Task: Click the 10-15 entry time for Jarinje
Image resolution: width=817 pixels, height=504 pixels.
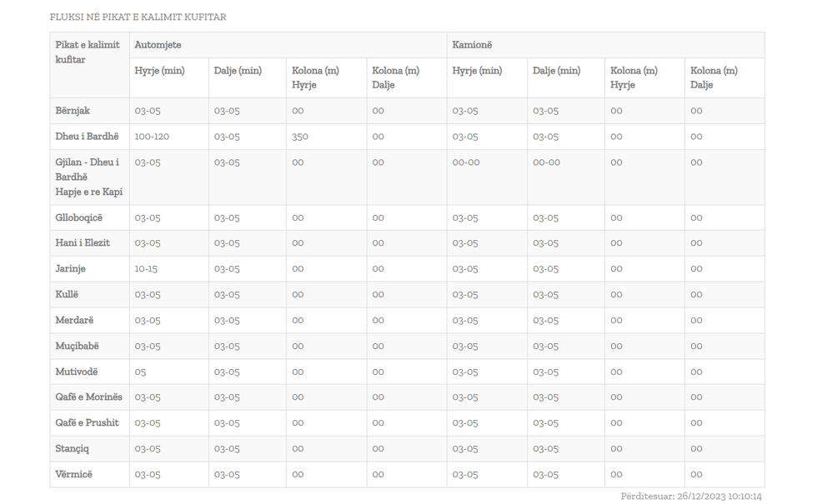Action: tap(146, 269)
